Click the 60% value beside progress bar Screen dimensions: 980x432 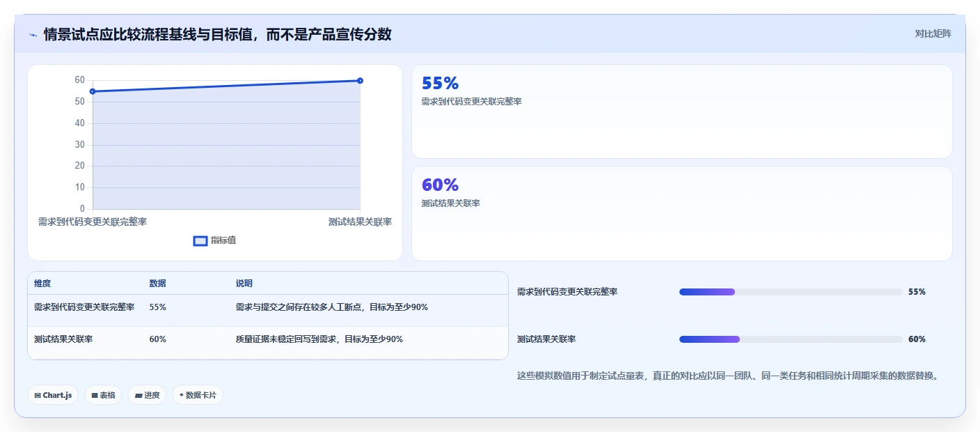coord(917,339)
